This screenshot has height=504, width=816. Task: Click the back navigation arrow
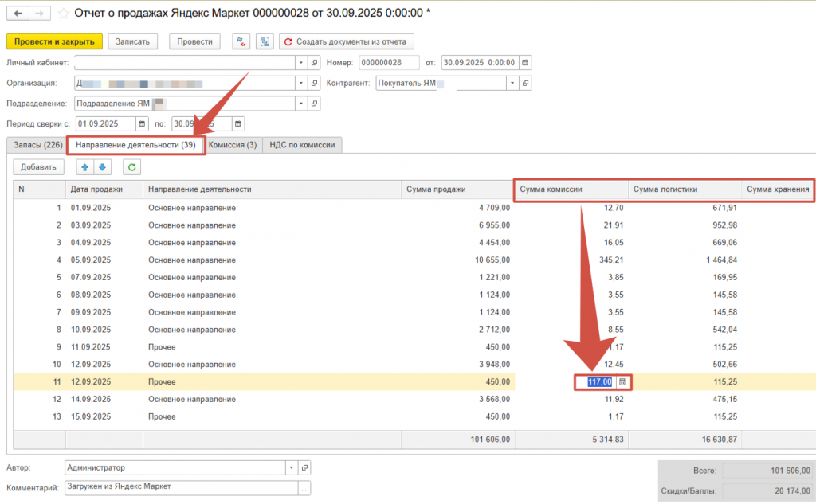18,14
